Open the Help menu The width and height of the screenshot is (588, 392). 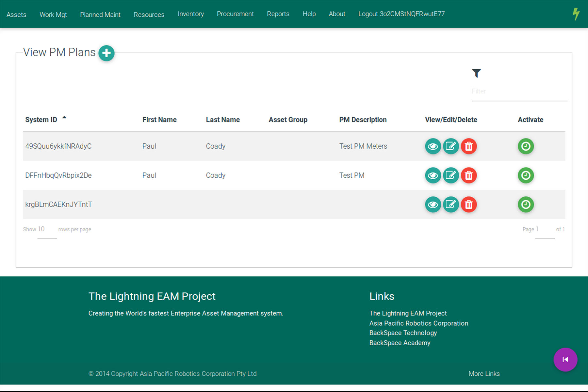(309, 14)
